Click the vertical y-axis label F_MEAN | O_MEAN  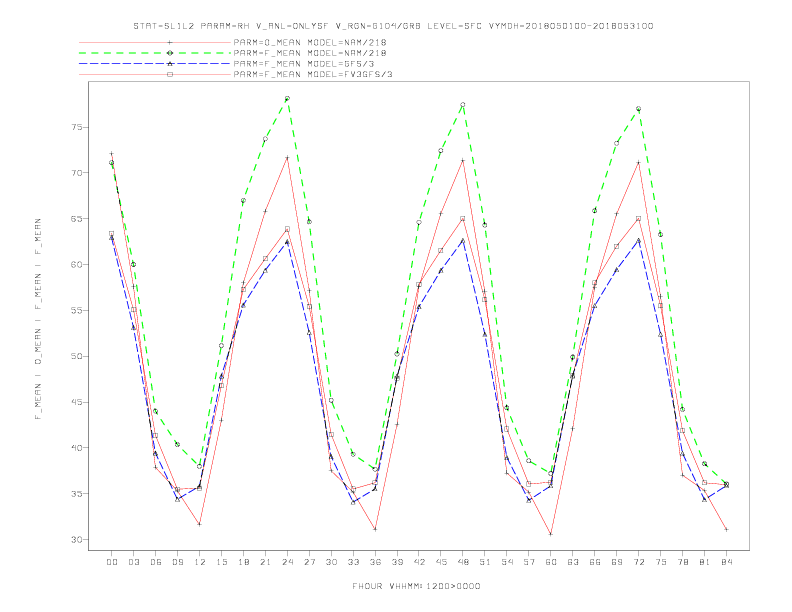(x=38, y=319)
